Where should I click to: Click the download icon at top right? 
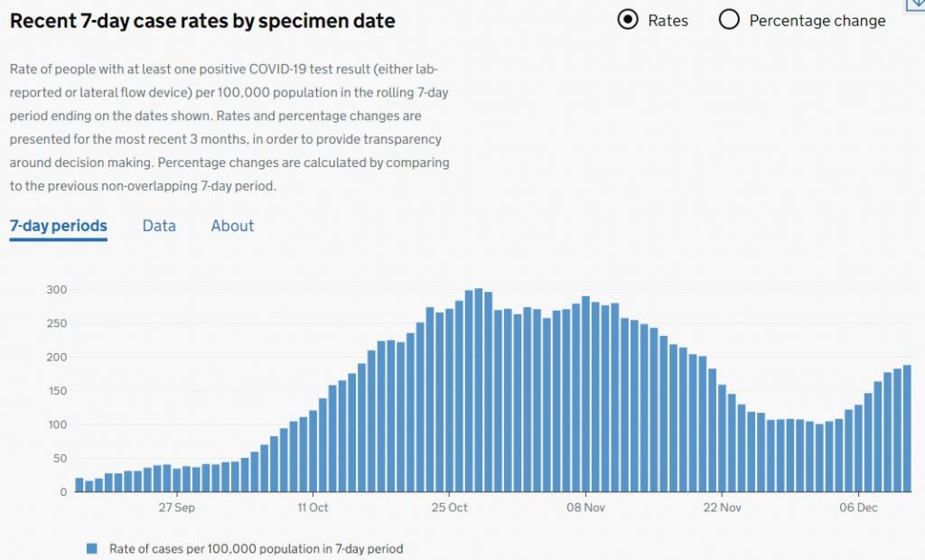click(916, 5)
